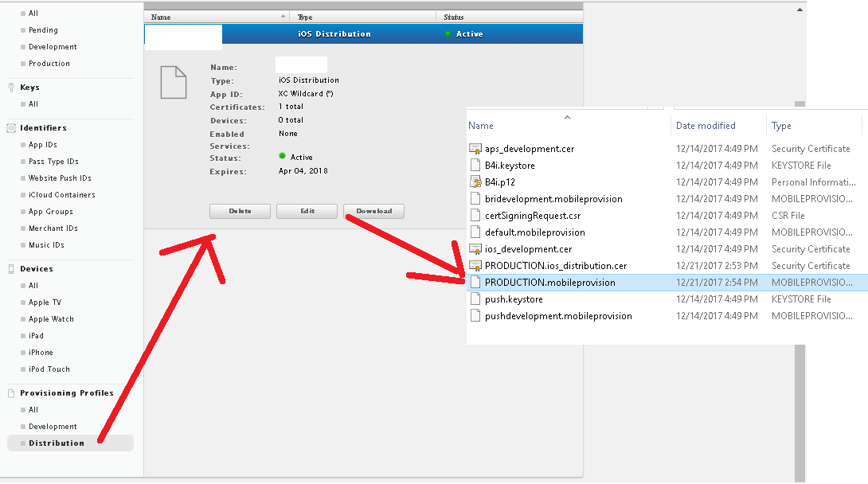Select the default.mobileprovision file icon
This screenshot has height=484, width=868.
pyautogui.click(x=475, y=232)
